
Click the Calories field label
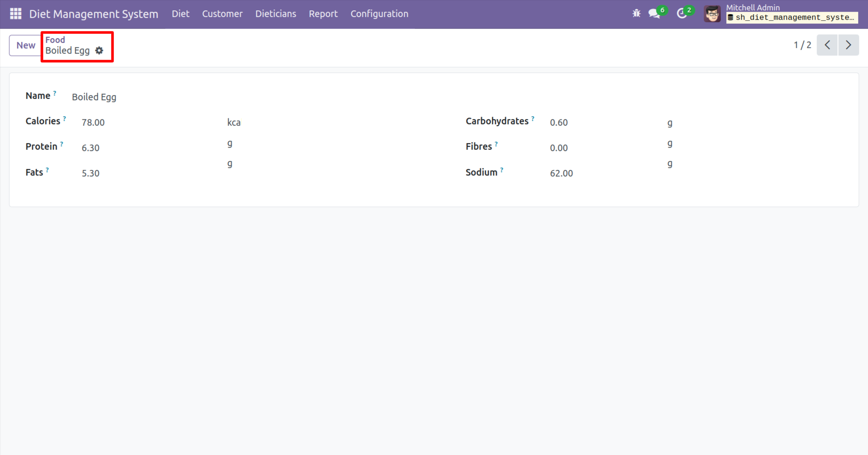tap(43, 121)
